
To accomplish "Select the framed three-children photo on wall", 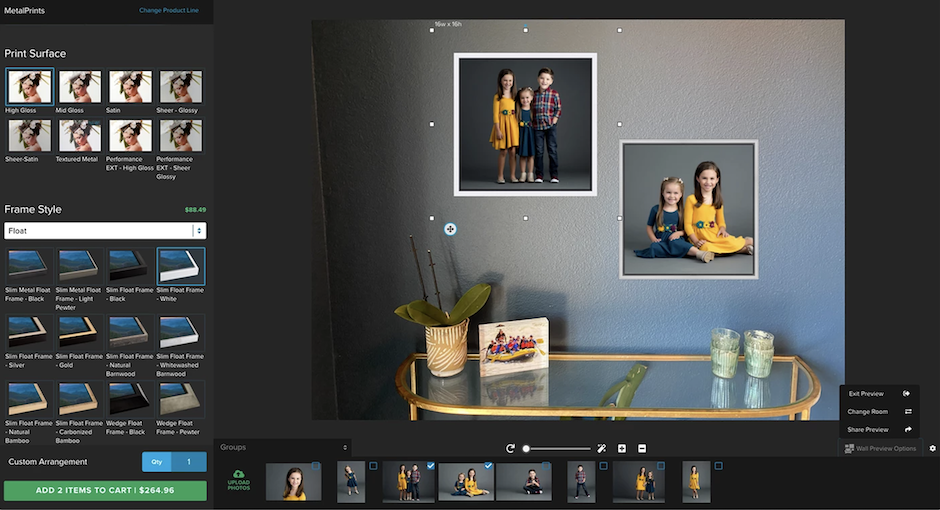I will (x=525, y=125).
